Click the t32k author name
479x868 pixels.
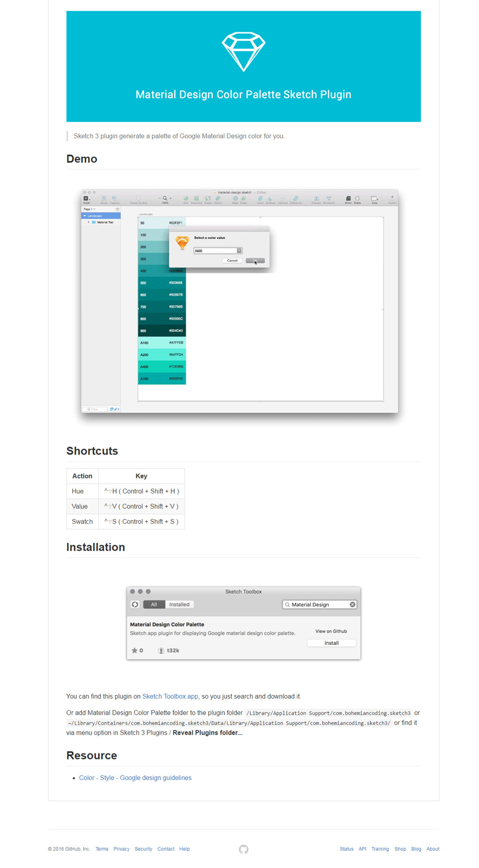pyautogui.click(x=173, y=650)
